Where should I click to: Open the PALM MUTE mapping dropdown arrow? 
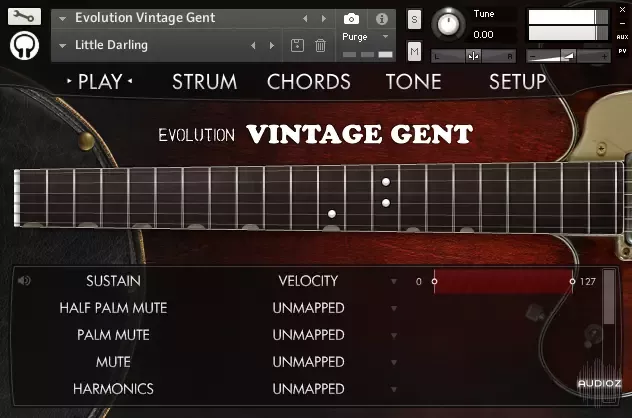394,335
